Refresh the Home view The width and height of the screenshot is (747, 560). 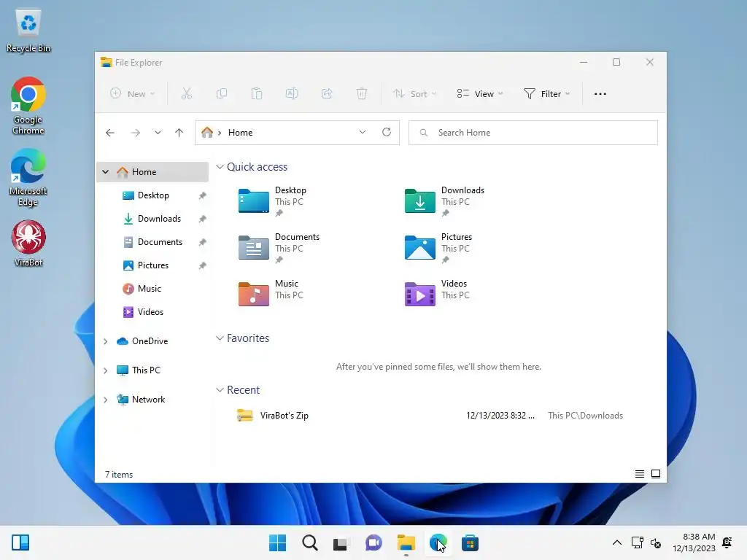point(387,133)
